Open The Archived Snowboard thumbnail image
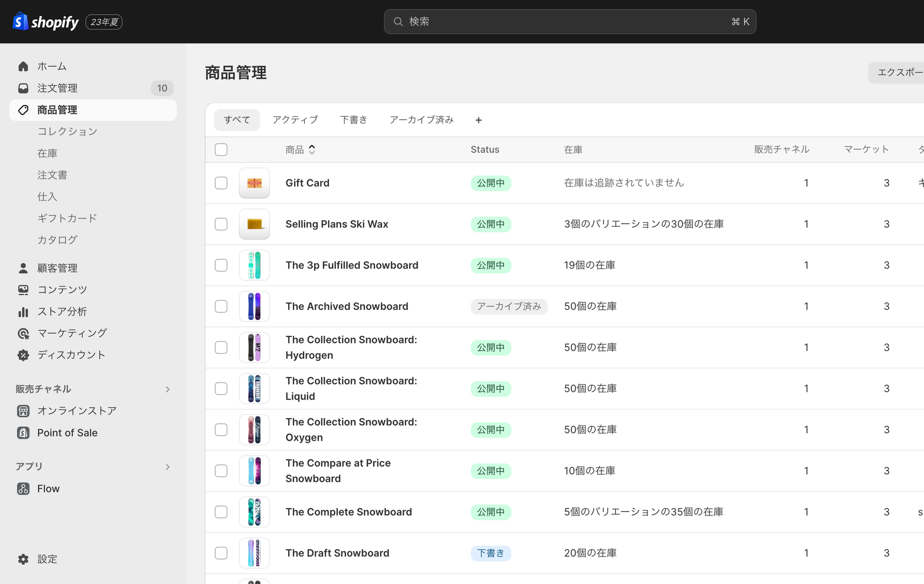The height and width of the screenshot is (584, 924). click(255, 306)
